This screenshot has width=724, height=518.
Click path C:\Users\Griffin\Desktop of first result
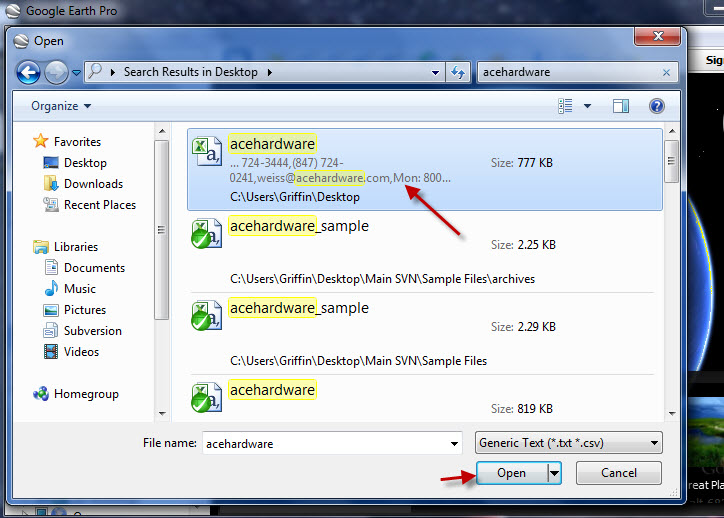[295, 197]
